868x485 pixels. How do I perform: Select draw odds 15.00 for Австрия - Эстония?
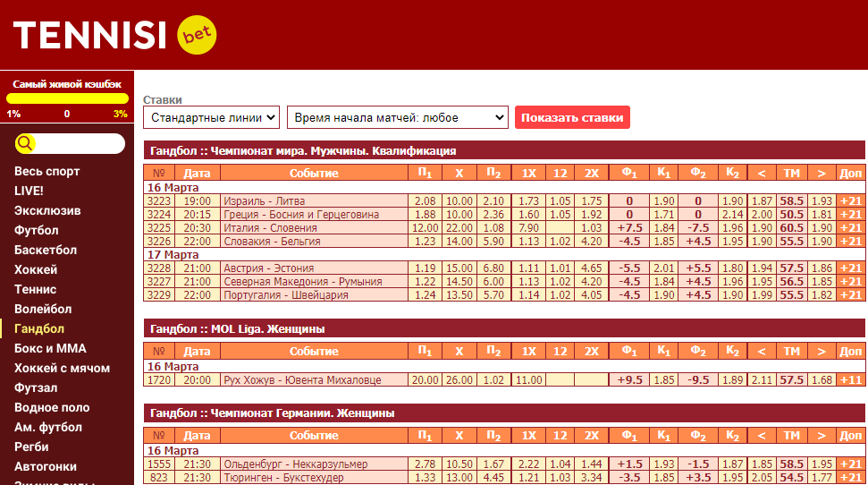[459, 268]
